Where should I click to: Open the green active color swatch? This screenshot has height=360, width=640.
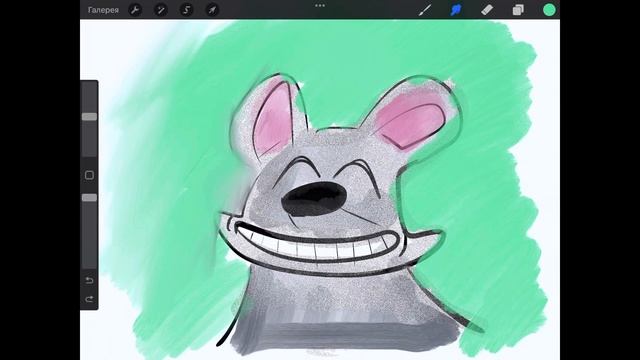pos(549,10)
